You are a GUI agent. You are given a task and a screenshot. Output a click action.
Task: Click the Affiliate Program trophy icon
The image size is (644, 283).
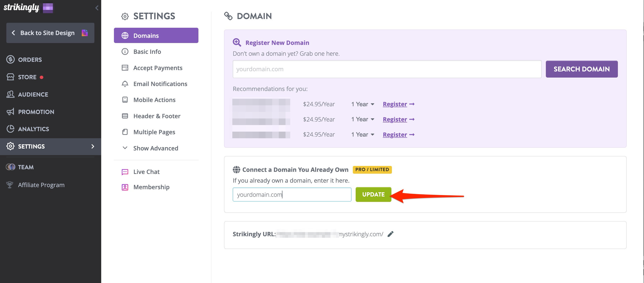(x=10, y=185)
